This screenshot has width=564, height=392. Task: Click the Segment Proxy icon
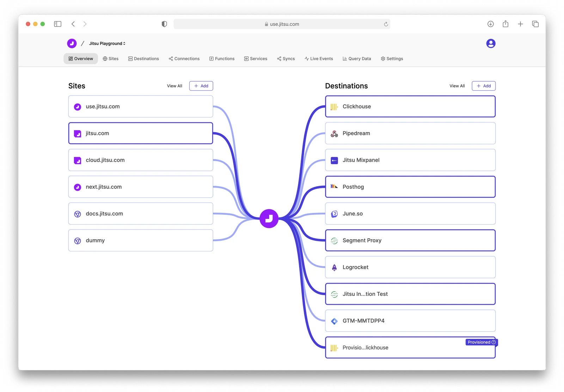click(334, 241)
